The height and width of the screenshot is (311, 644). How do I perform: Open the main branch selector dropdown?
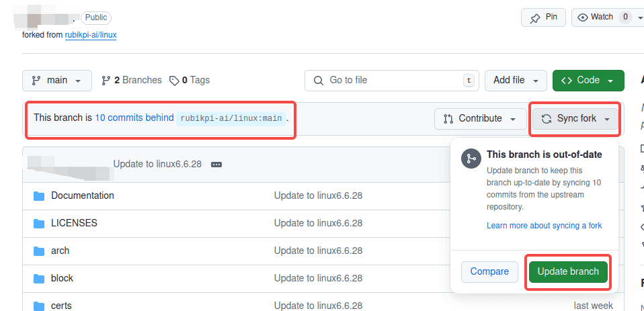pos(57,81)
